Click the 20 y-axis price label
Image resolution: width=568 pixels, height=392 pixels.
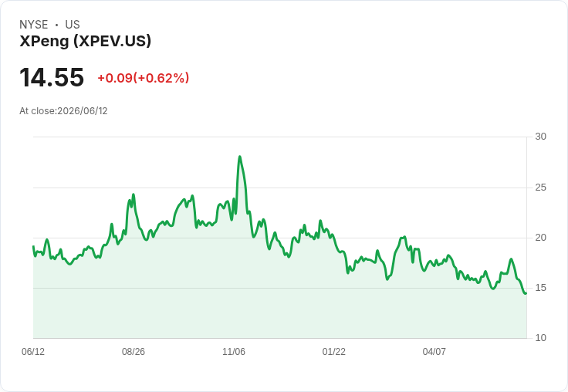click(x=541, y=238)
